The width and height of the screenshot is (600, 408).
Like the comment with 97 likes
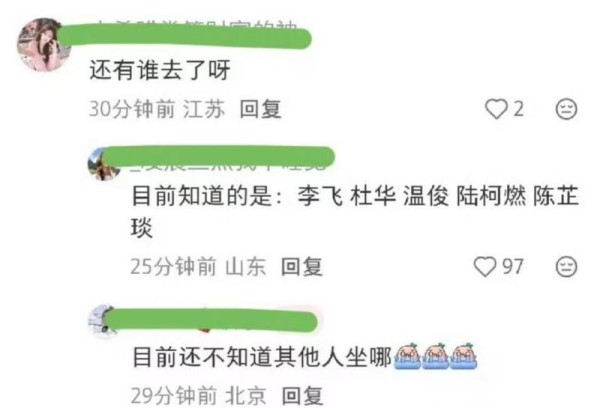tap(485, 266)
